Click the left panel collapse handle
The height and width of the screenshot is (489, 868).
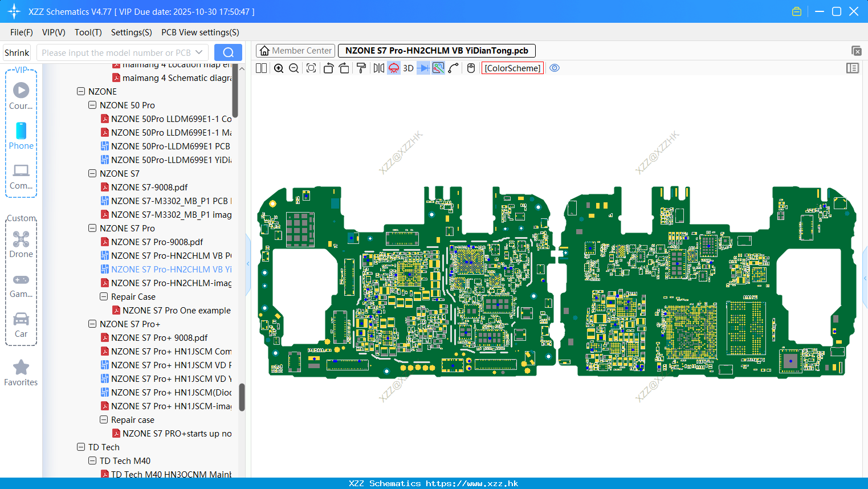[248, 264]
